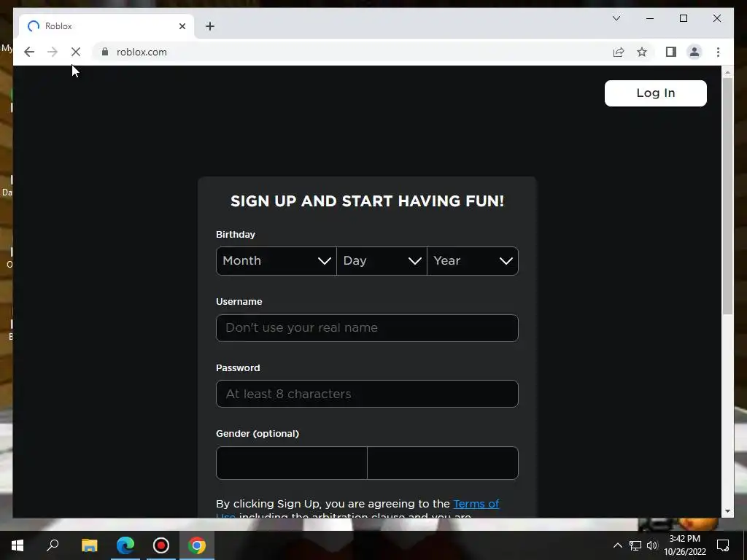Click the Password input field
This screenshot has height=560, width=747.
tap(367, 394)
